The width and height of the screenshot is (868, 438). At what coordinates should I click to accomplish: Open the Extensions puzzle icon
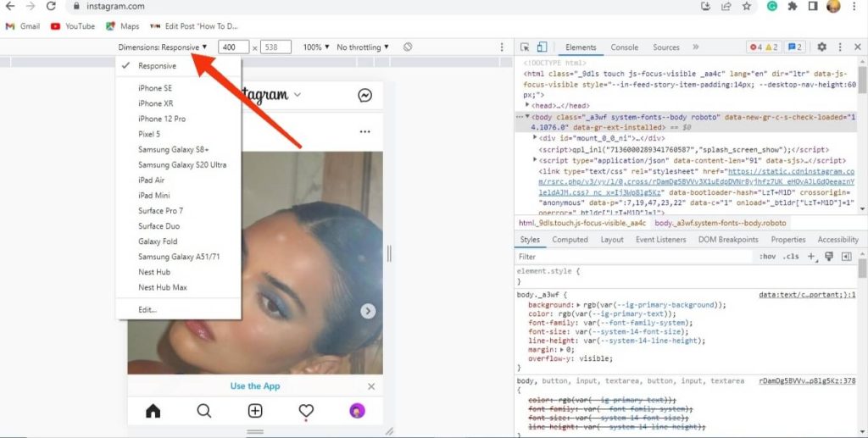click(793, 6)
